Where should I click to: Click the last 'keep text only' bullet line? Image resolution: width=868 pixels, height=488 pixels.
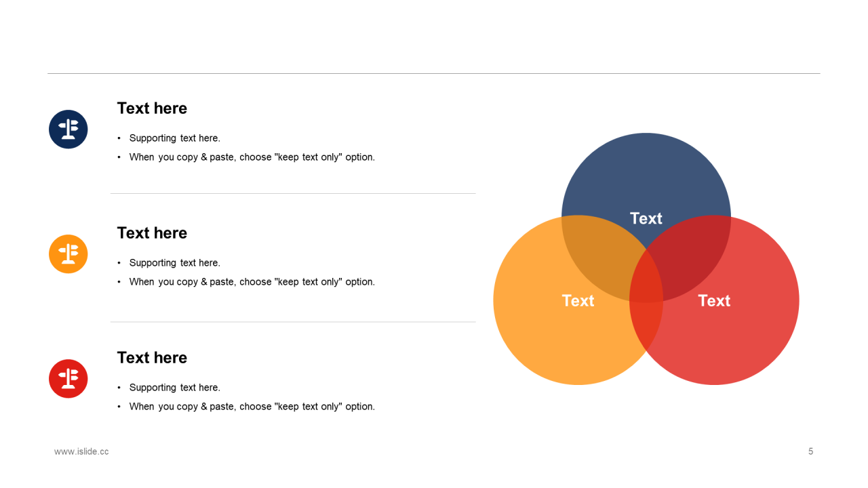252,407
